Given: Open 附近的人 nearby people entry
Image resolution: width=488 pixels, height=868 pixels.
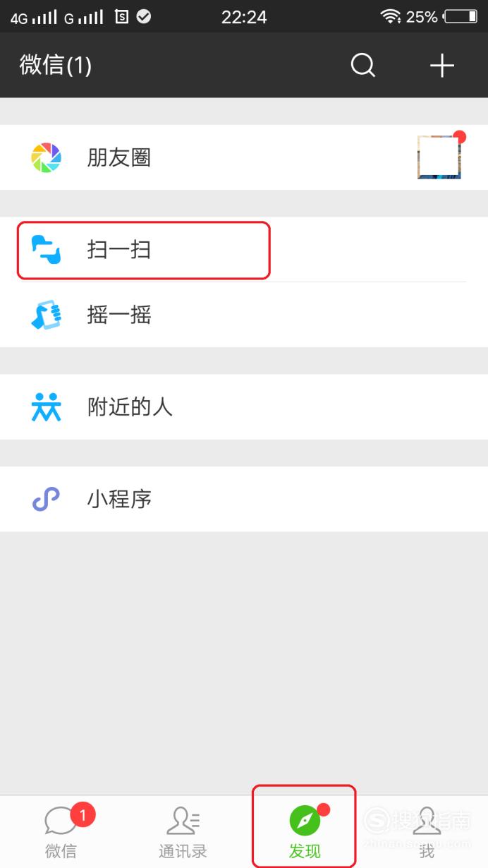Looking at the screenshot, I should click(244, 407).
